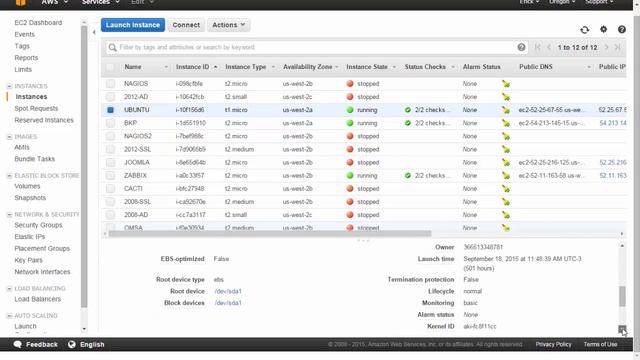Click the search filter help icon
This screenshot has width=640, height=360.
[521, 47]
